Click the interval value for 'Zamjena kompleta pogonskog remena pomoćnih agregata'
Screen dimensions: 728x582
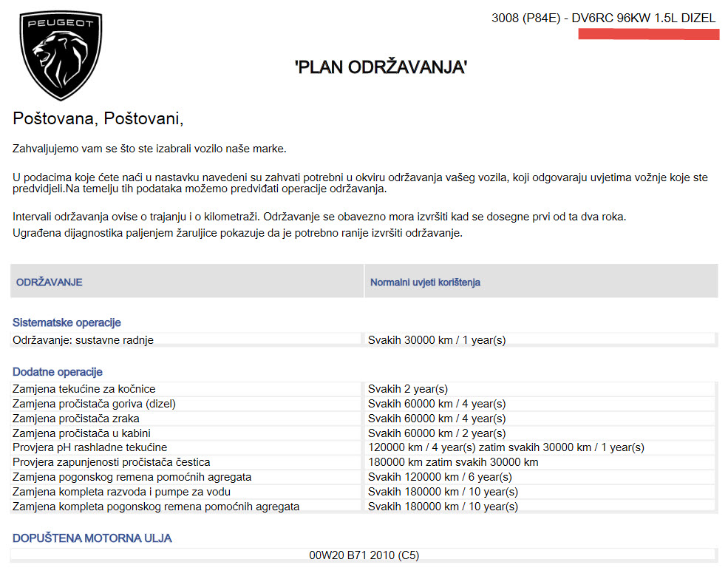tap(443, 507)
